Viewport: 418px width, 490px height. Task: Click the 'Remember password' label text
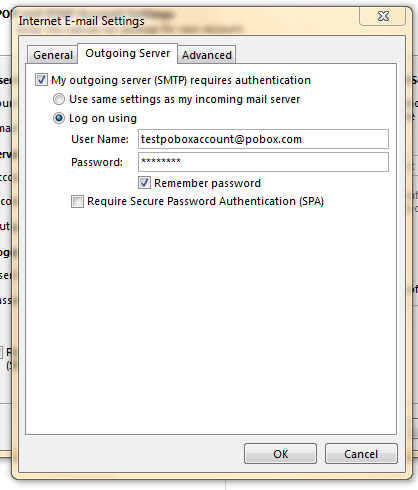point(207,183)
